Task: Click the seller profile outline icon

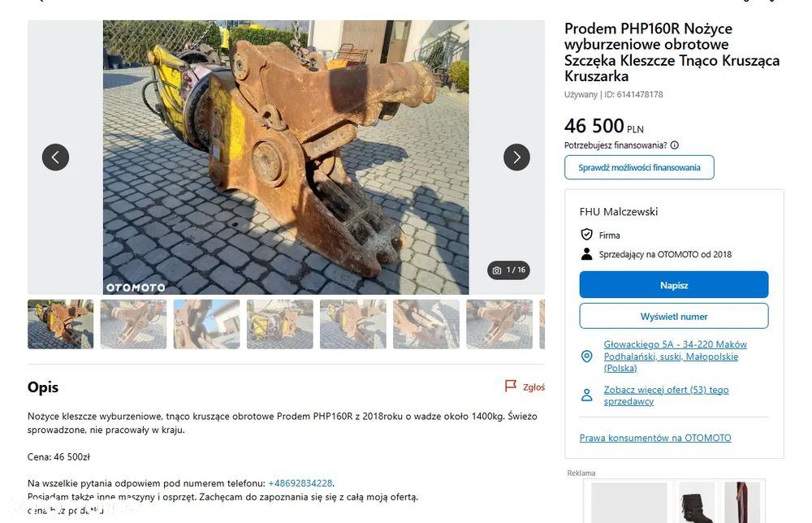Action: pos(587,395)
